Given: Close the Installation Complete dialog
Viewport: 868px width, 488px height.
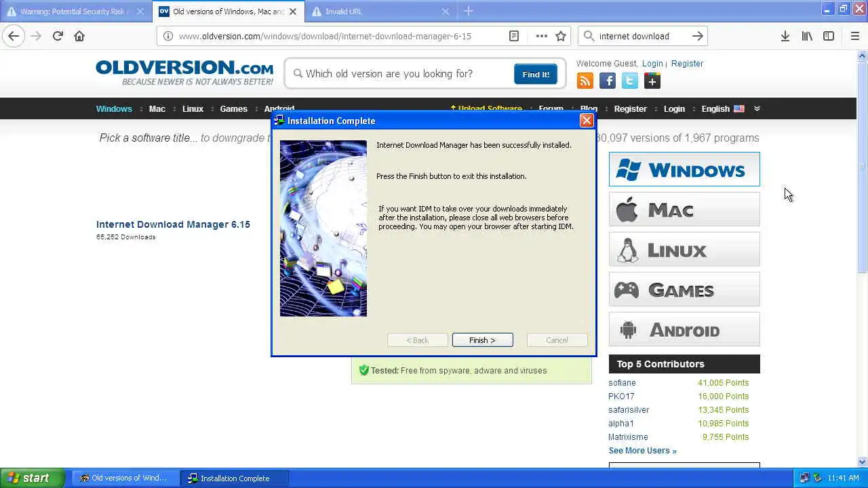Looking at the screenshot, I should 587,121.
